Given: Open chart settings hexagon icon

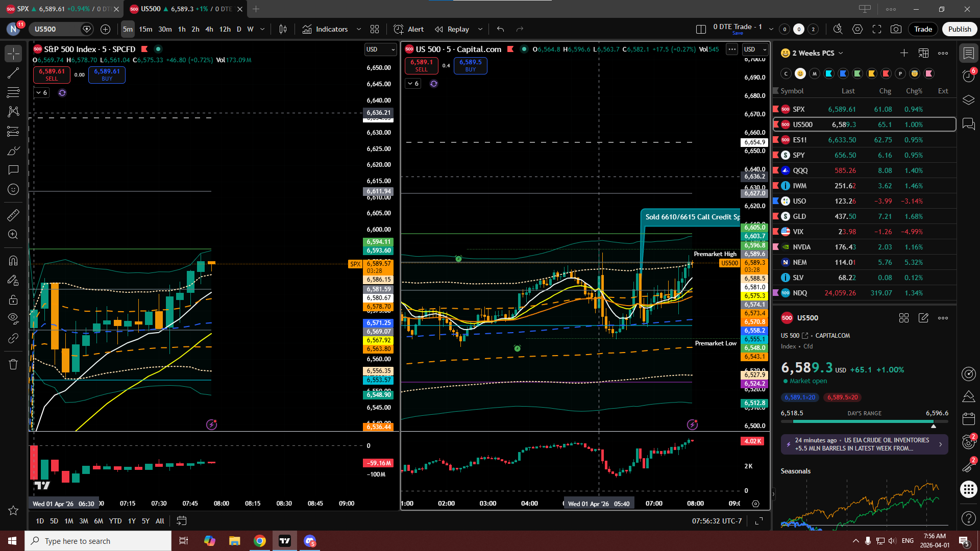Looking at the screenshot, I should tap(857, 29).
